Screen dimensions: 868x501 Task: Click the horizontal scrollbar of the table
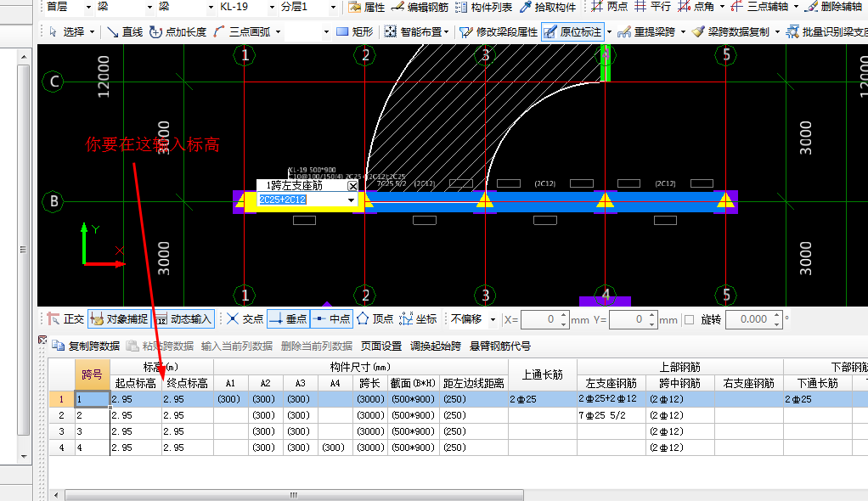[293, 495]
